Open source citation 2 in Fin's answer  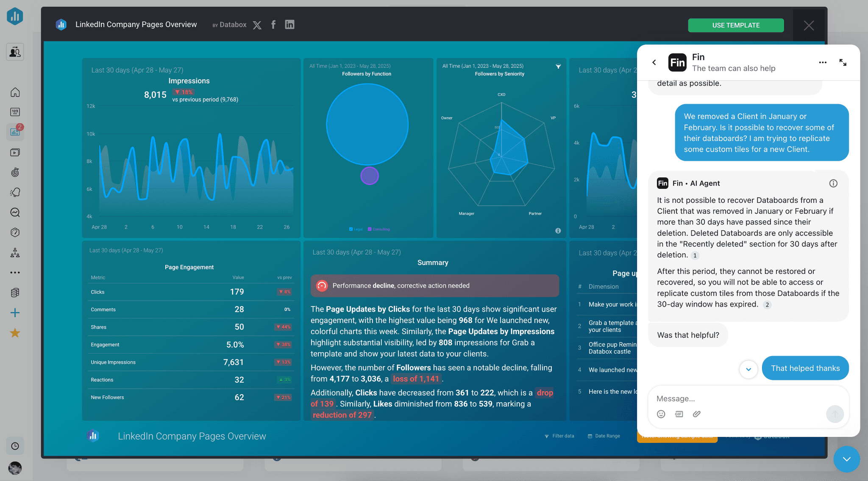click(767, 305)
